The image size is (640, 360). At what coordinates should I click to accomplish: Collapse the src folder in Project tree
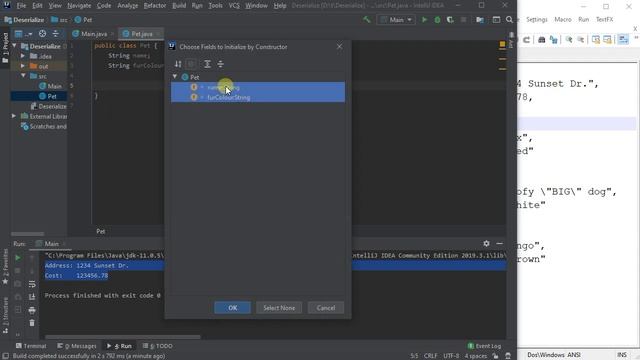(23, 76)
